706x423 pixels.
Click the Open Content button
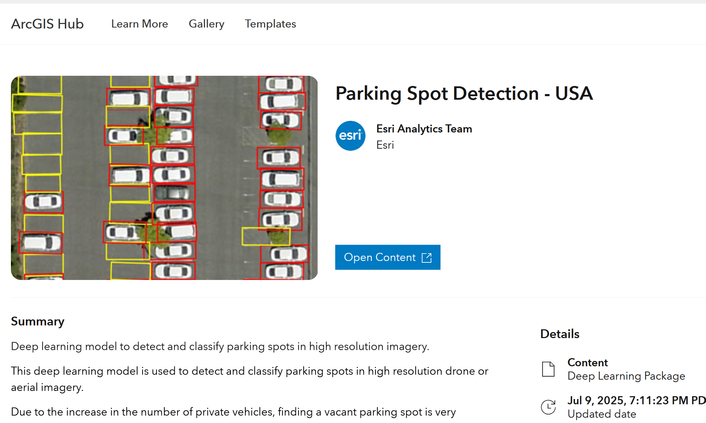click(388, 257)
